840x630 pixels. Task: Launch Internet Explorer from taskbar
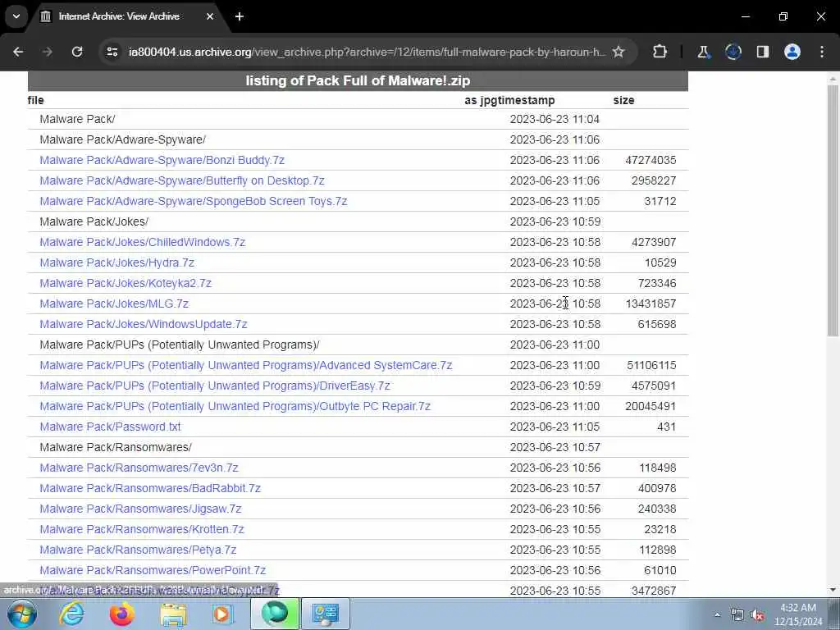71,614
